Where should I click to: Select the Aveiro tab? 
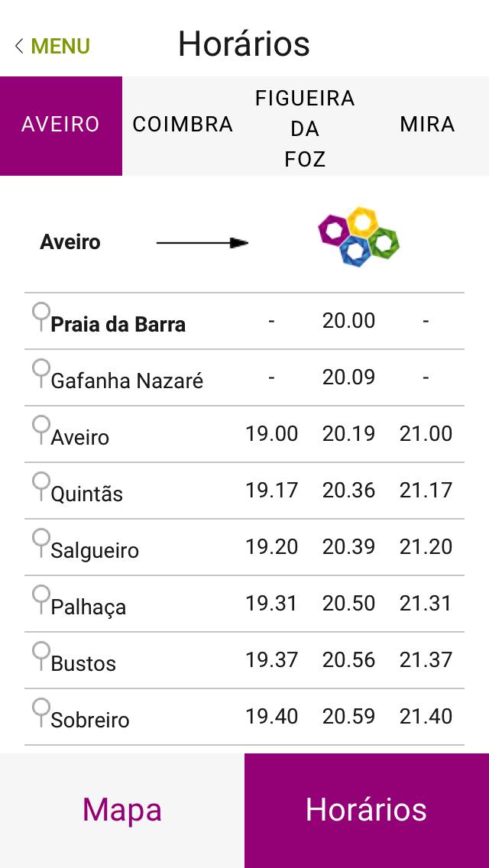[61, 125]
